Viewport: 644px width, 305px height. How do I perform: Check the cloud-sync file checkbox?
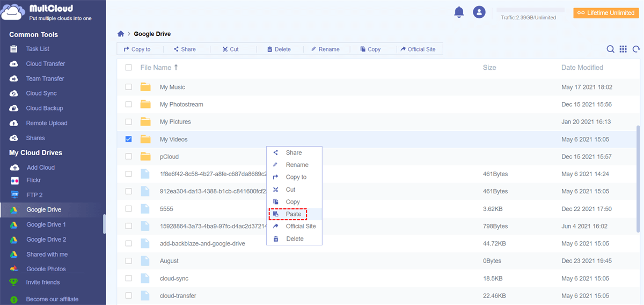[x=128, y=278]
